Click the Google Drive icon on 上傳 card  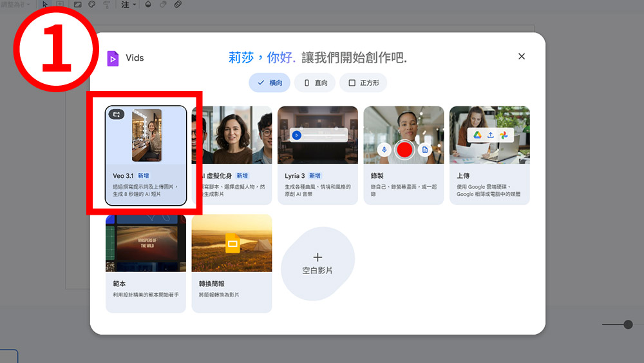(x=477, y=135)
